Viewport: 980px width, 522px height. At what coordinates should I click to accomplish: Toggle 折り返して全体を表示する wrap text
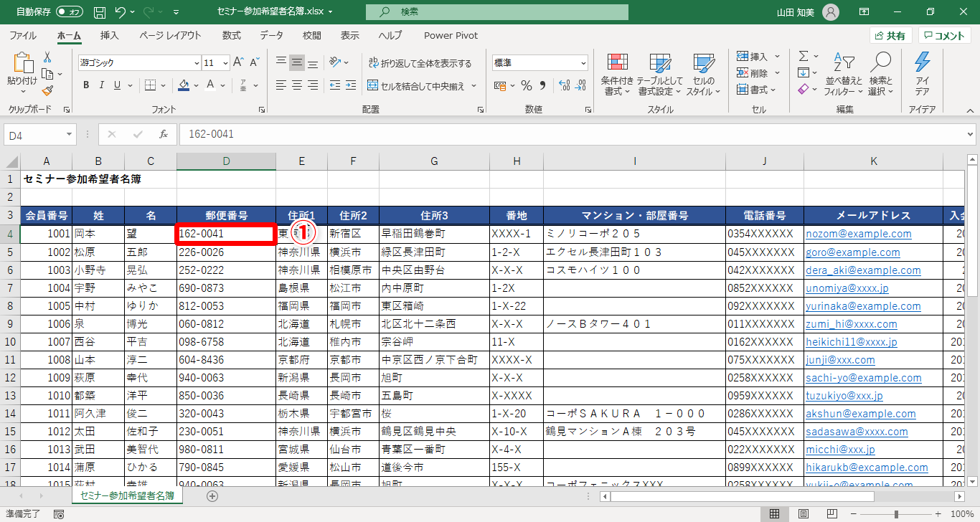(x=420, y=63)
